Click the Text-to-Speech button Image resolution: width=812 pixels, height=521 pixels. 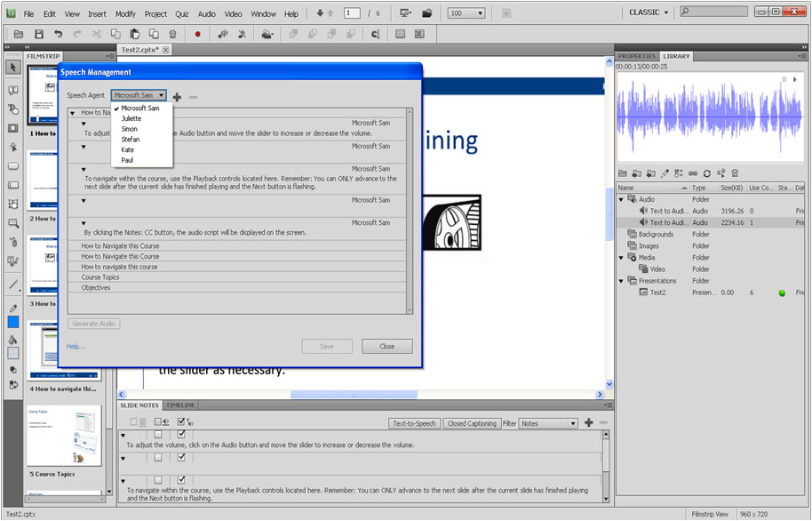[x=414, y=423]
